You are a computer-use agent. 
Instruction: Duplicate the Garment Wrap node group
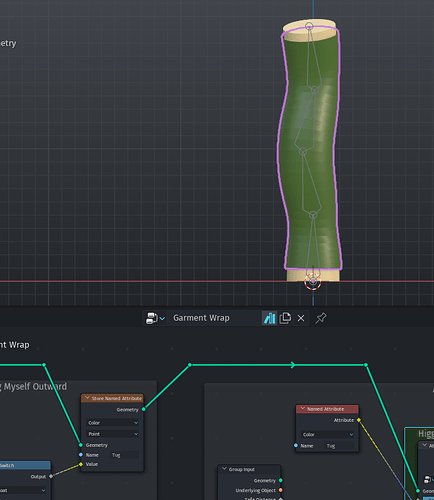tap(285, 318)
